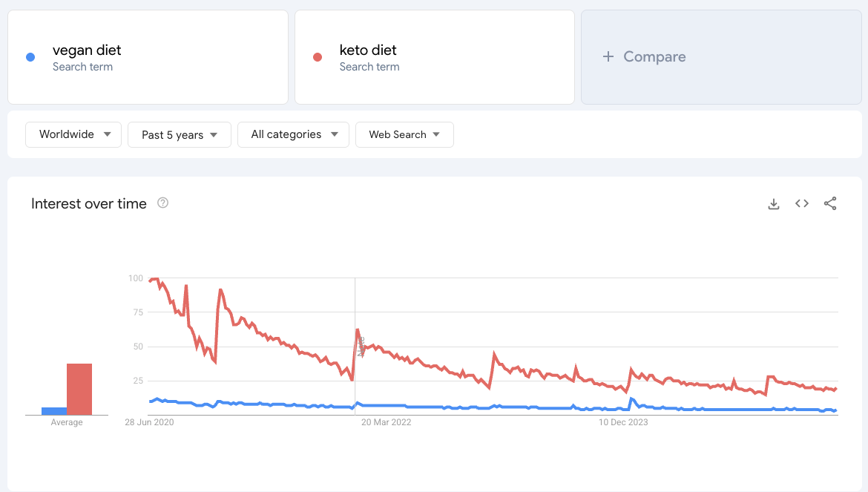Open the Worldwide region dropdown
The height and width of the screenshot is (492, 868).
(73, 134)
